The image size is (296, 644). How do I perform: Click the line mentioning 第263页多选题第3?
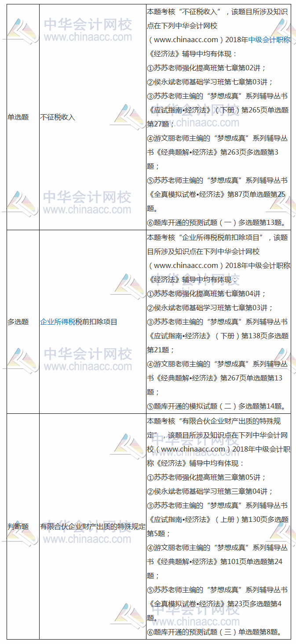[213, 152]
